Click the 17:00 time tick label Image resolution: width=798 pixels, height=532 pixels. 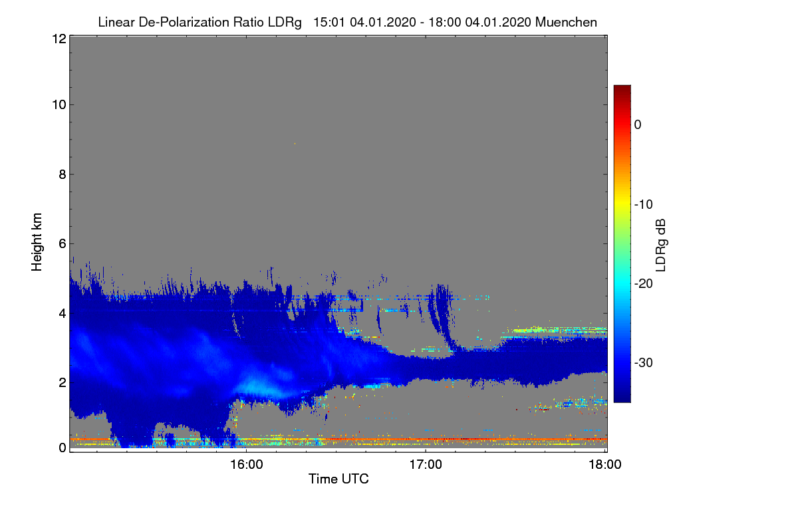coord(426,464)
